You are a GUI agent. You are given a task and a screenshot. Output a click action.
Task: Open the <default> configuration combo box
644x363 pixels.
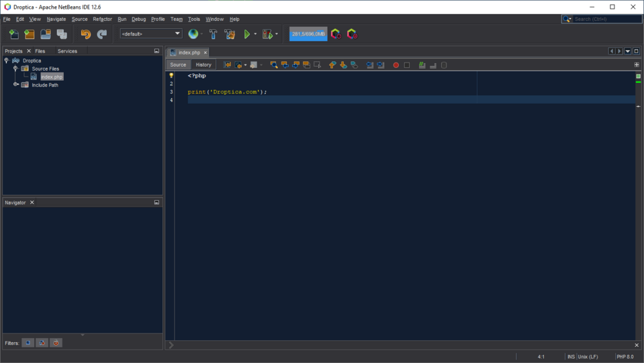tap(150, 34)
